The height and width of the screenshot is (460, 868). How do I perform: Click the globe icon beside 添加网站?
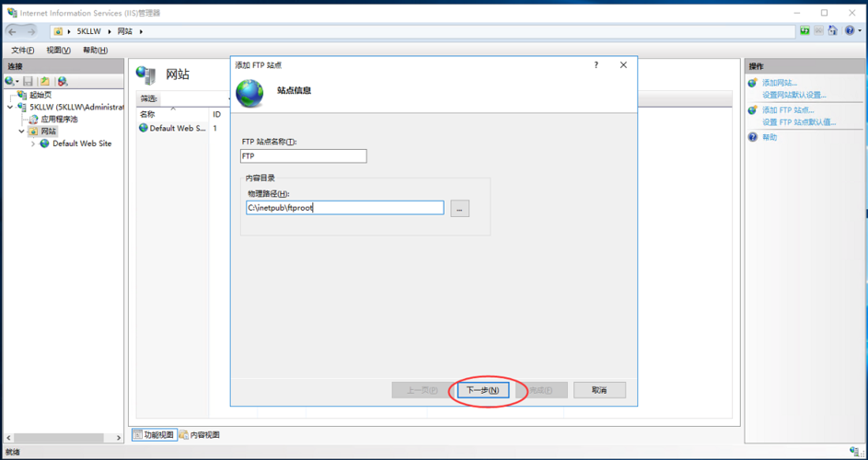(x=752, y=83)
